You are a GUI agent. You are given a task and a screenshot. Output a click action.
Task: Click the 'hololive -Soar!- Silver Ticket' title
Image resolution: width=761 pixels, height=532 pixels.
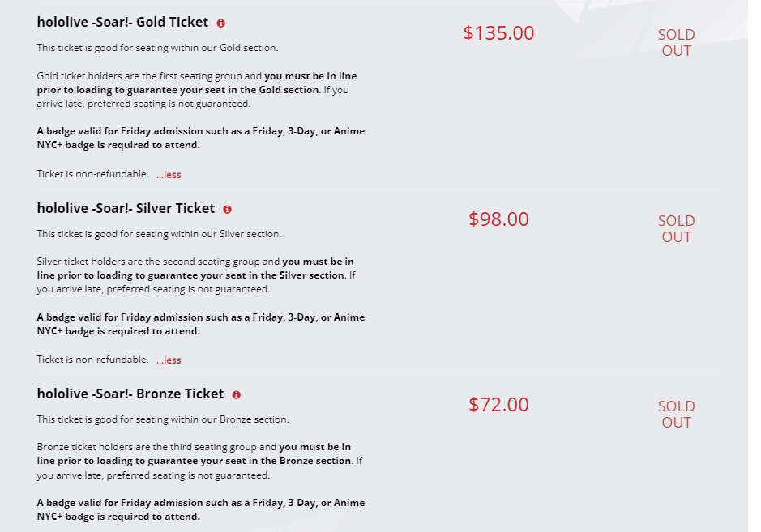[x=126, y=209]
